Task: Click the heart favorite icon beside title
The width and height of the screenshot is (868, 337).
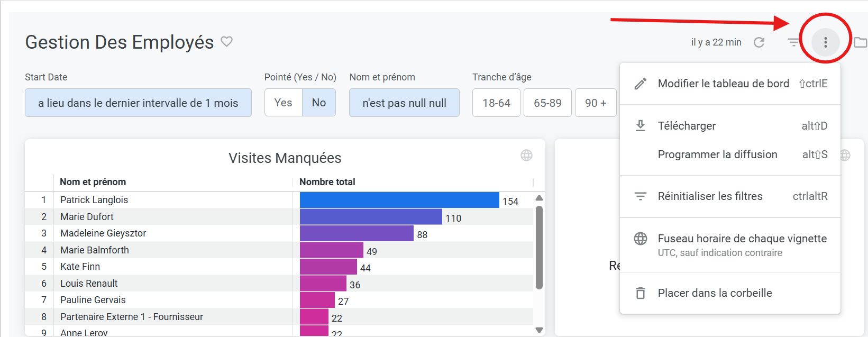Action: 226,41
